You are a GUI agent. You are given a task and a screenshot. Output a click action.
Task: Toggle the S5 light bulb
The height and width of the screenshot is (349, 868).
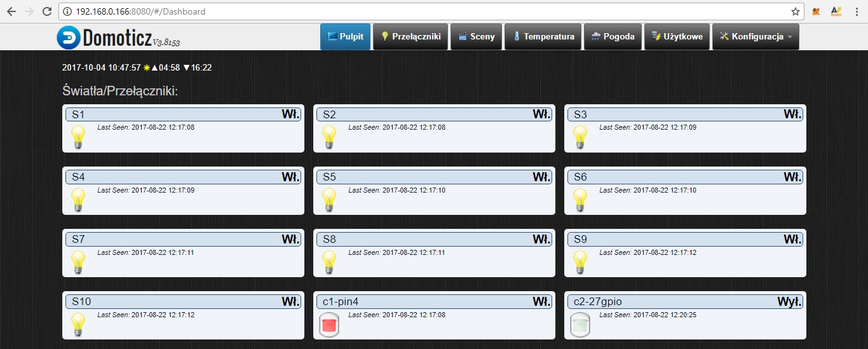pyautogui.click(x=329, y=200)
